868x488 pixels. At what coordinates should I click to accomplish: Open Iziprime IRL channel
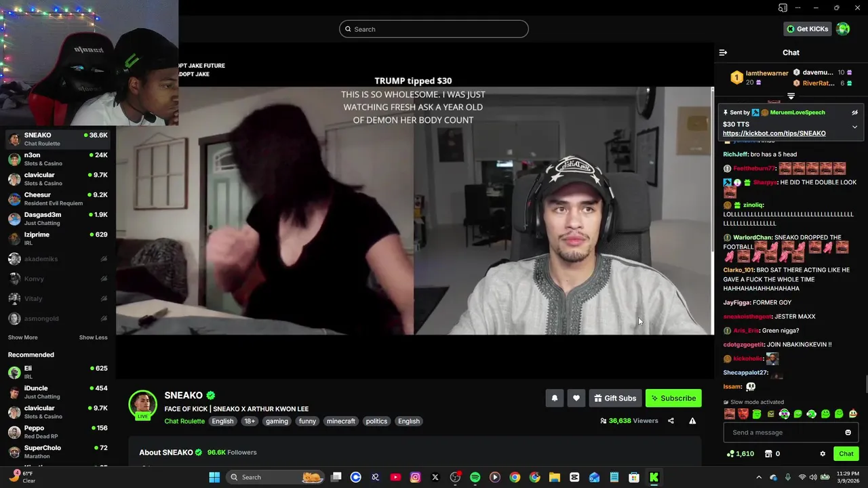[x=58, y=239]
